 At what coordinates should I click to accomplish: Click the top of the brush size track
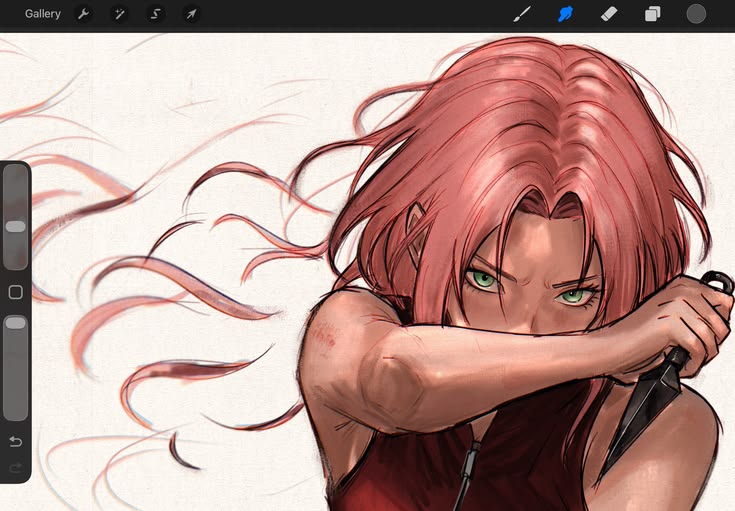pyautogui.click(x=15, y=171)
